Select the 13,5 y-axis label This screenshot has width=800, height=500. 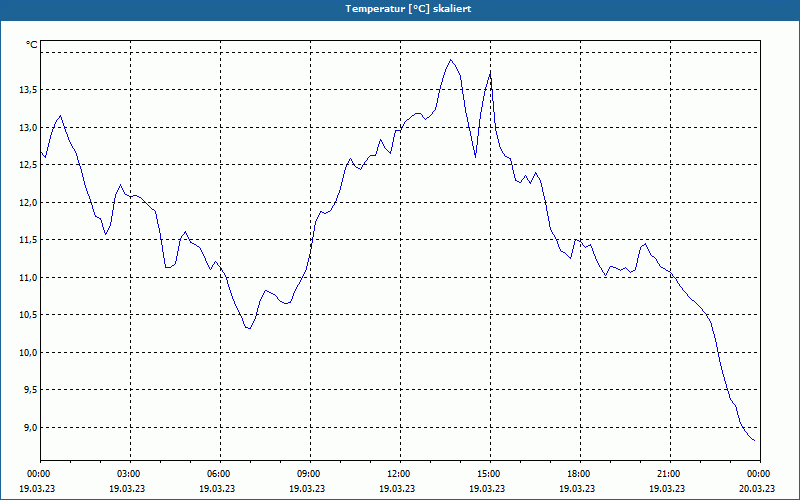29,90
